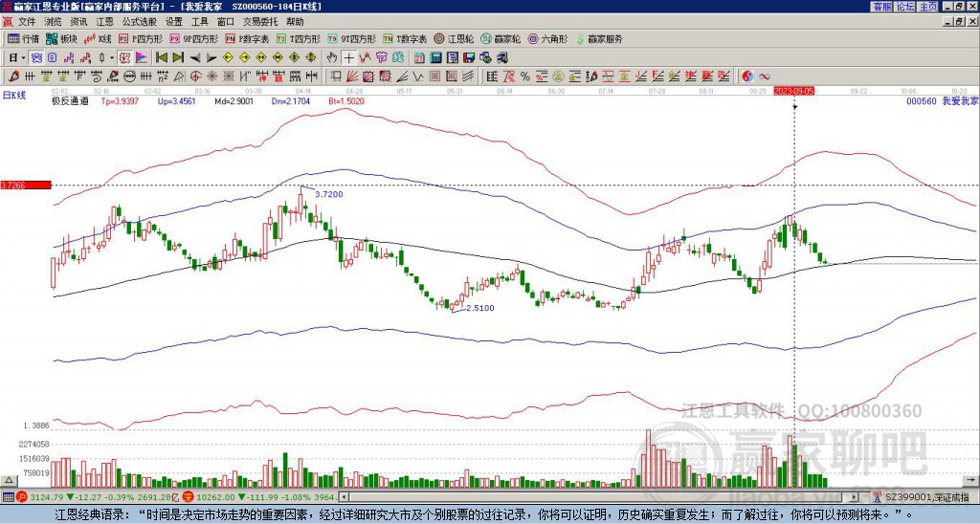980x524 pixels.
Task: Select the Gann fan lines tool
Action: [x=352, y=76]
